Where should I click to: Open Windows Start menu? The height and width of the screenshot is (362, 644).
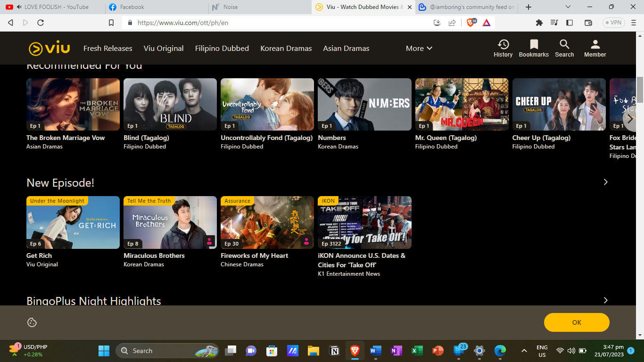[104, 351]
